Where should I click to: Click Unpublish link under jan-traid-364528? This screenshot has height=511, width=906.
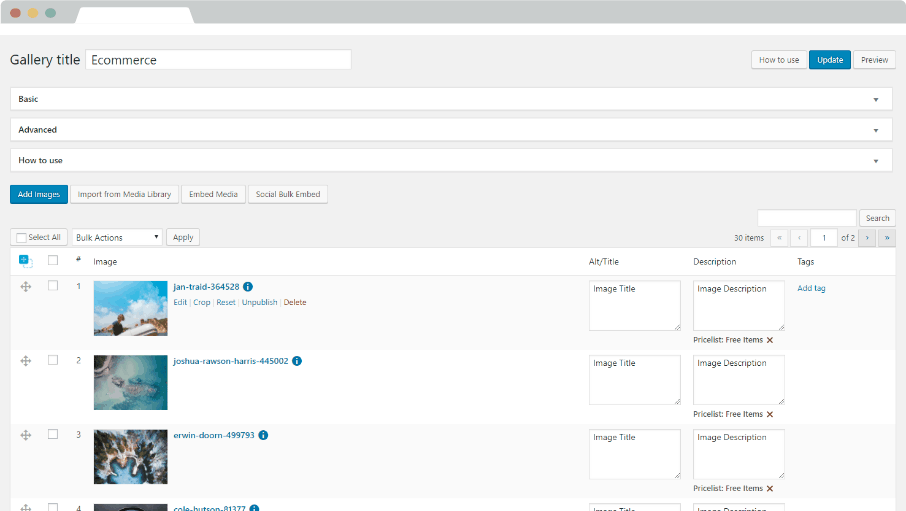[259, 302]
